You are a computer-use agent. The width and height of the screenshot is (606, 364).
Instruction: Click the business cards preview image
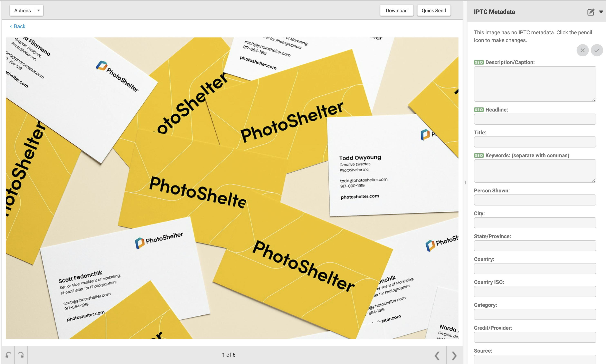coord(232,188)
